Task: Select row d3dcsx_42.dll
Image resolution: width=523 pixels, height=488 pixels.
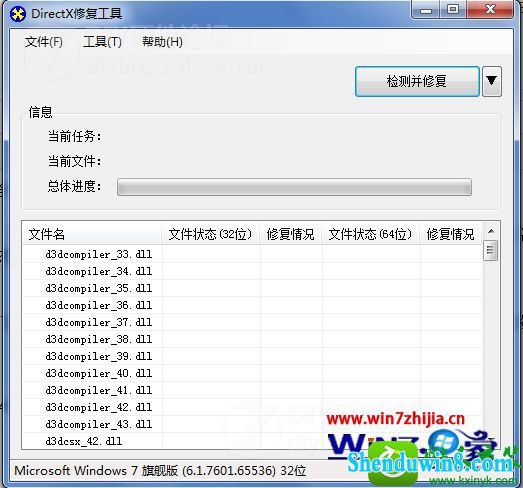Action: (x=252, y=441)
